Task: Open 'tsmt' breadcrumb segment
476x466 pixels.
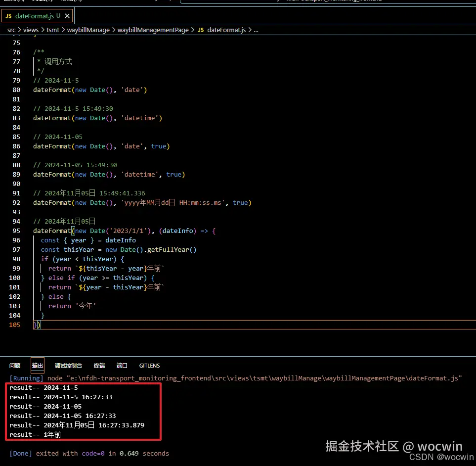Action: pos(53,30)
